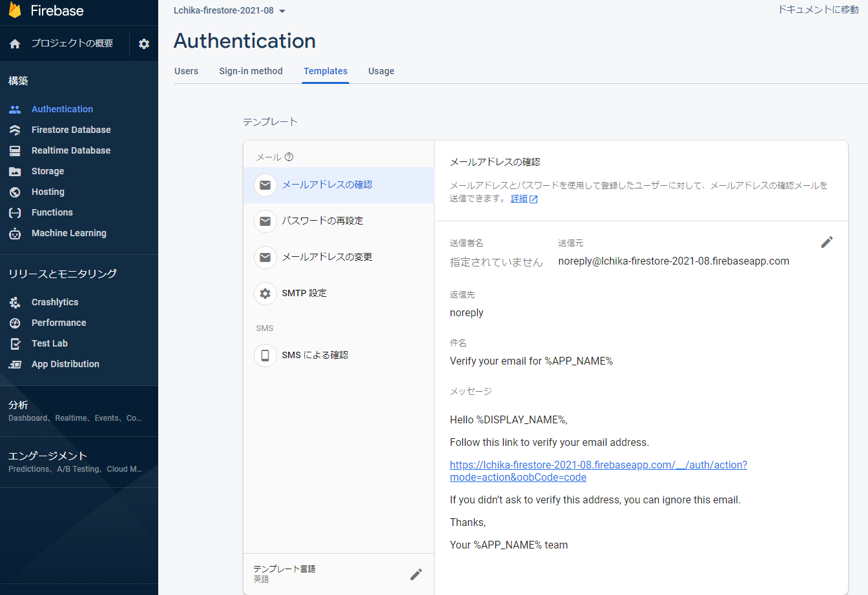
Task: Open Crashlytics in sidebar
Action: coord(55,303)
